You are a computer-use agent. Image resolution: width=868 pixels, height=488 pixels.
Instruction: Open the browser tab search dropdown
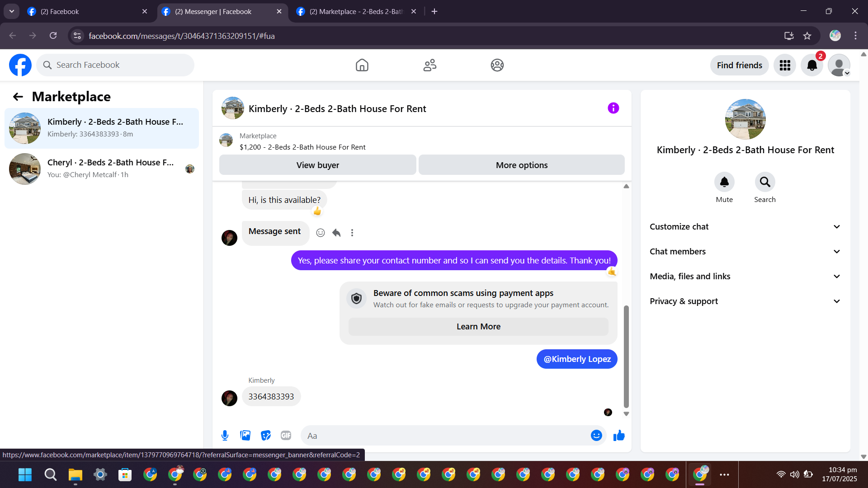(12, 11)
